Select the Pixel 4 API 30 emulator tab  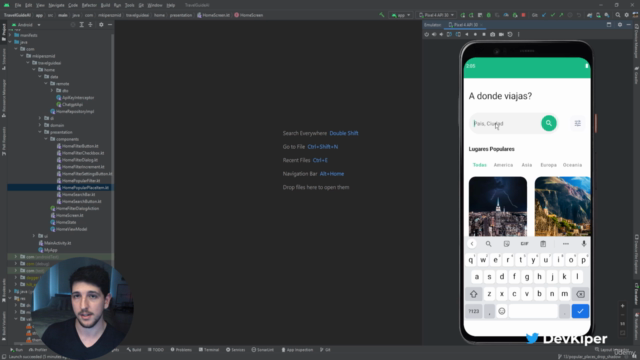click(465, 24)
